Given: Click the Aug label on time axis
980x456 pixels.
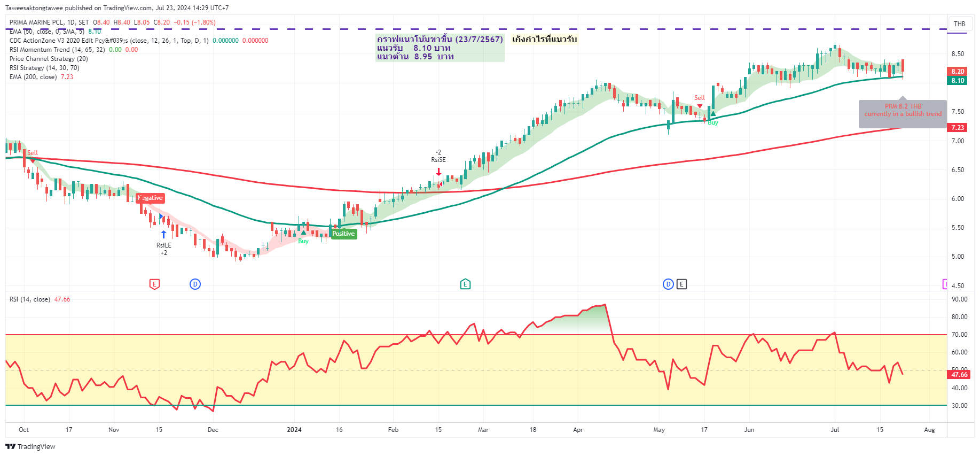Looking at the screenshot, I should tap(929, 430).
